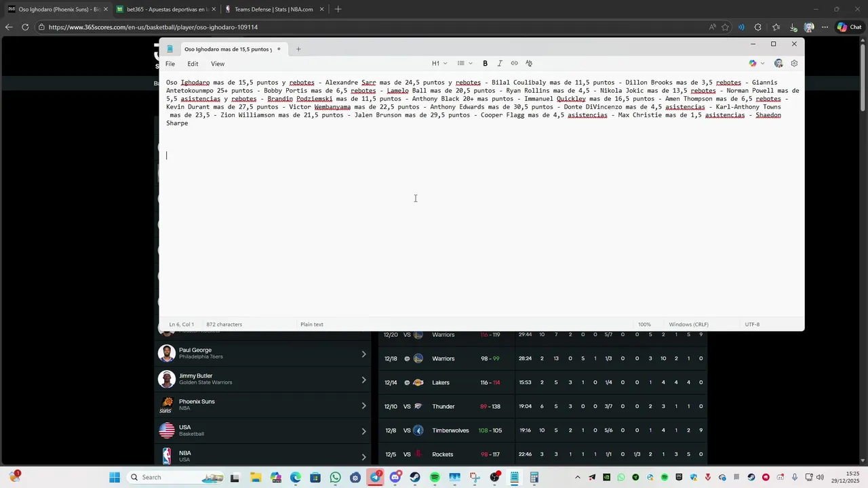868x488 pixels.
Task: Open the browser profile avatar
Action: (809, 27)
